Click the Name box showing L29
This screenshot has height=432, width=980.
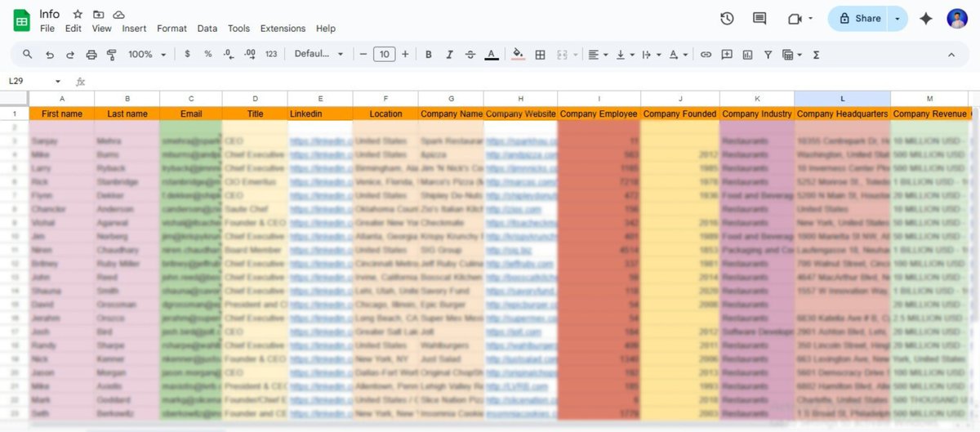click(29, 82)
